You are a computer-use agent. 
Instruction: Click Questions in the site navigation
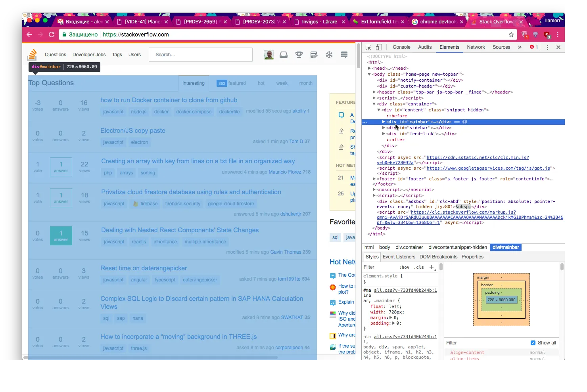56,55
